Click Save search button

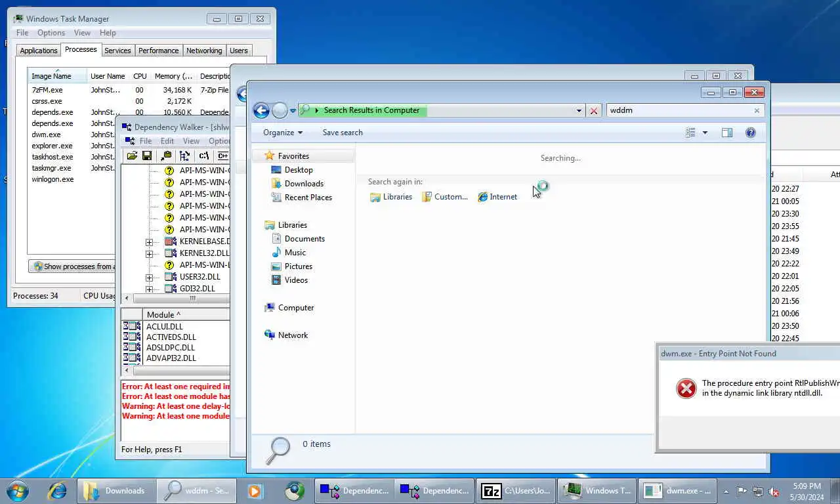[343, 133]
